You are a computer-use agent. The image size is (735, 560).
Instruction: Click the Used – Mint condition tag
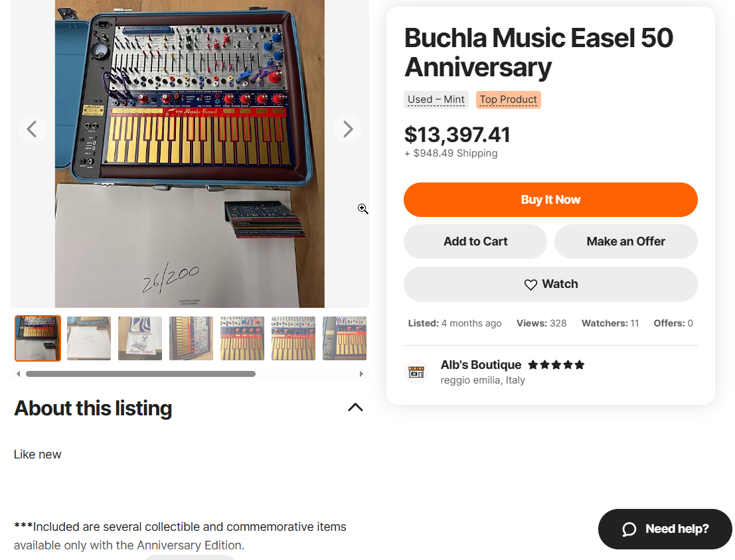pos(436,100)
